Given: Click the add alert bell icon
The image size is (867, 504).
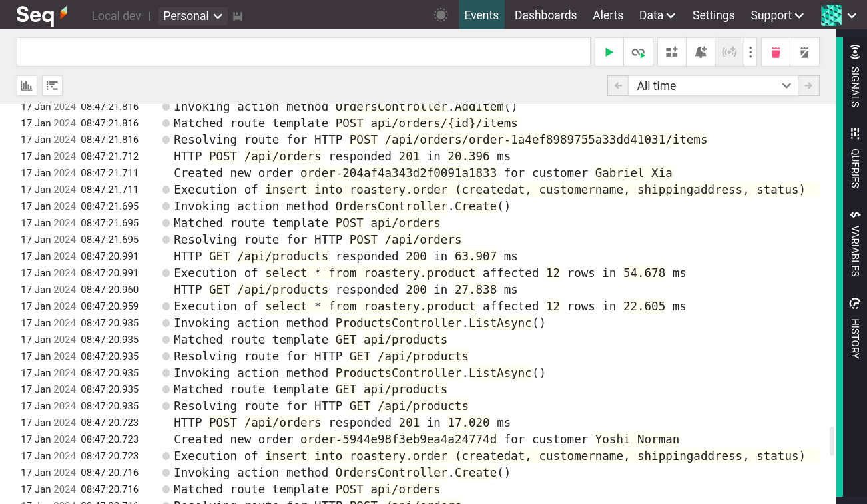Looking at the screenshot, I should click(701, 52).
